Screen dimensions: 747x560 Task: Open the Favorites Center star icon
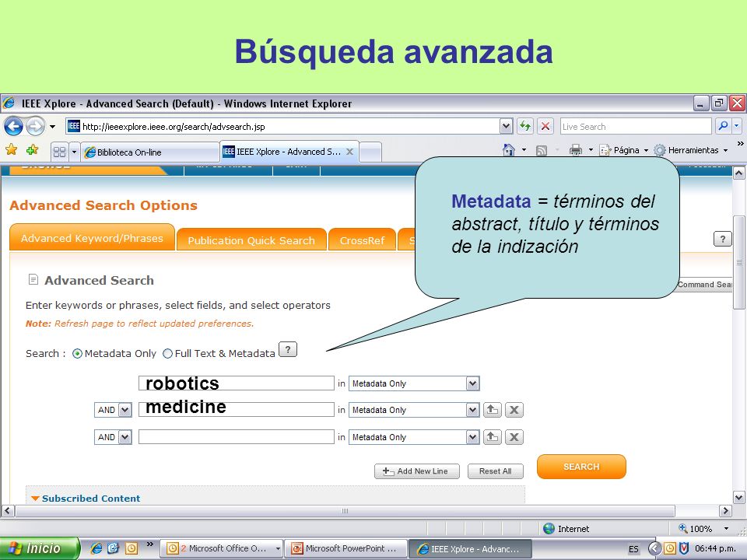(12, 150)
